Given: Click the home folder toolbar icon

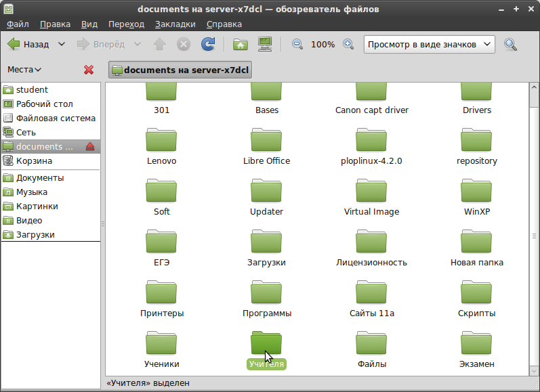Looking at the screenshot, I should (240, 45).
